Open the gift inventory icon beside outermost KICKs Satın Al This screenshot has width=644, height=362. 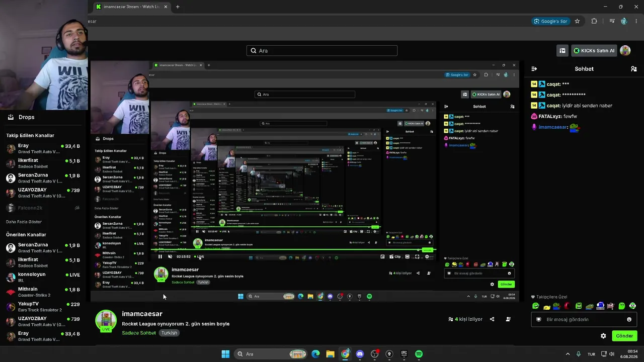[562, 51]
